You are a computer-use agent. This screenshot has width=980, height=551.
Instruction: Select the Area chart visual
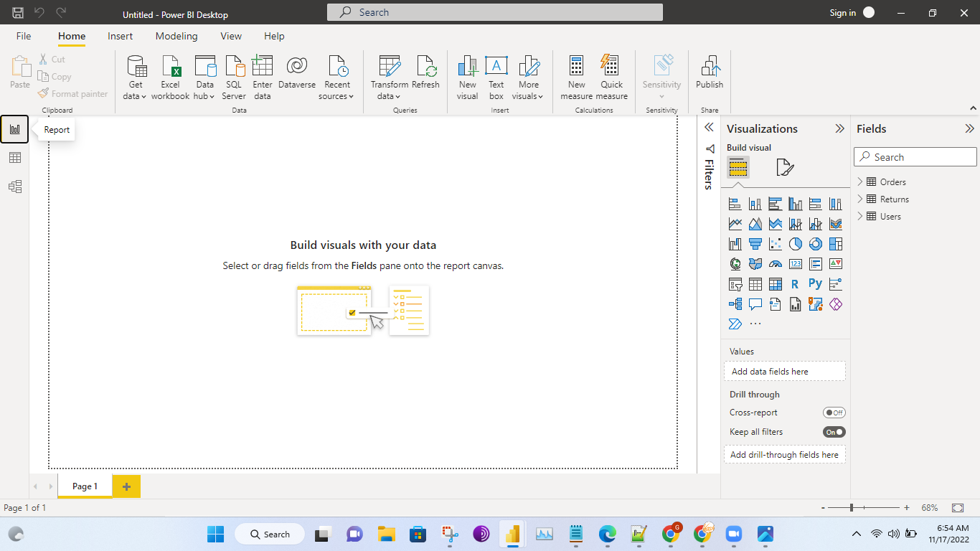755,225
